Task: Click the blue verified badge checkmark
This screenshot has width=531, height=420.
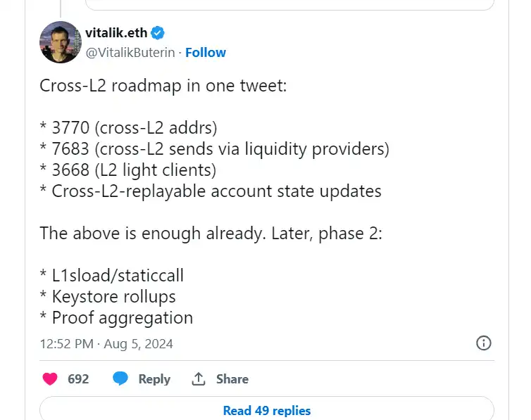Action: coord(159,32)
